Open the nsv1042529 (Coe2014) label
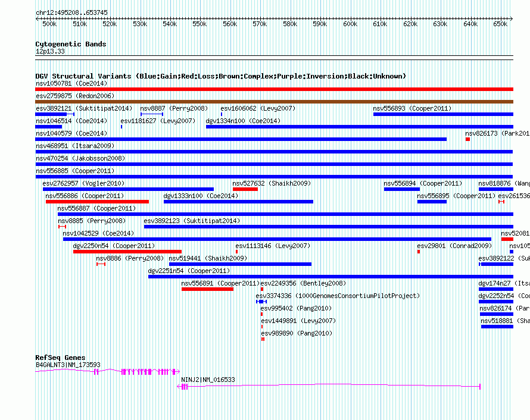The height and width of the screenshot is (420, 530). [x=98, y=233]
